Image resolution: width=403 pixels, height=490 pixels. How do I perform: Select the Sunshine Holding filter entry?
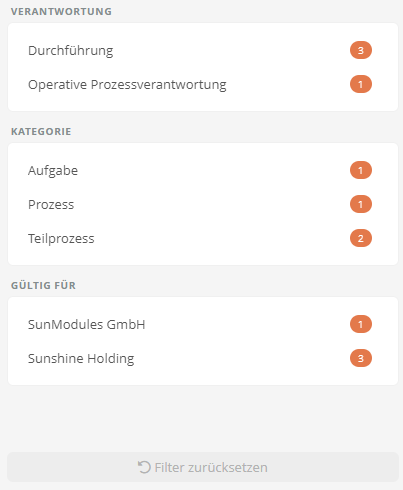coord(203,358)
